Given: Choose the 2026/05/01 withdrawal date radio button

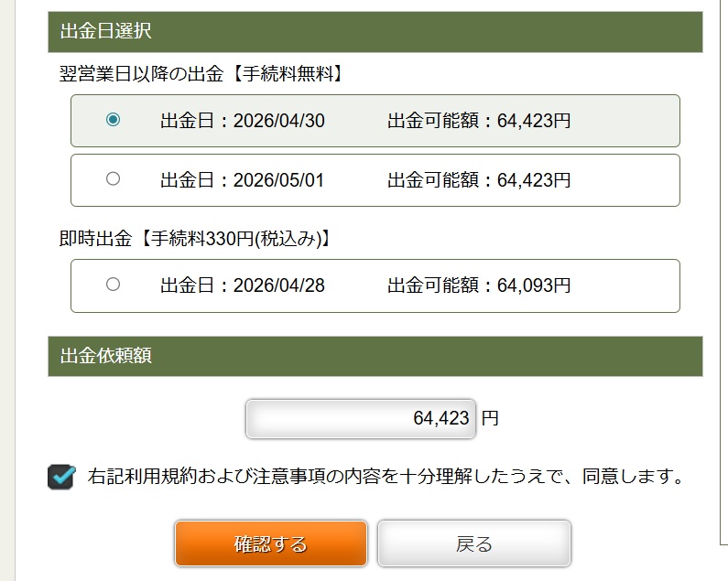Looking at the screenshot, I should [113, 179].
